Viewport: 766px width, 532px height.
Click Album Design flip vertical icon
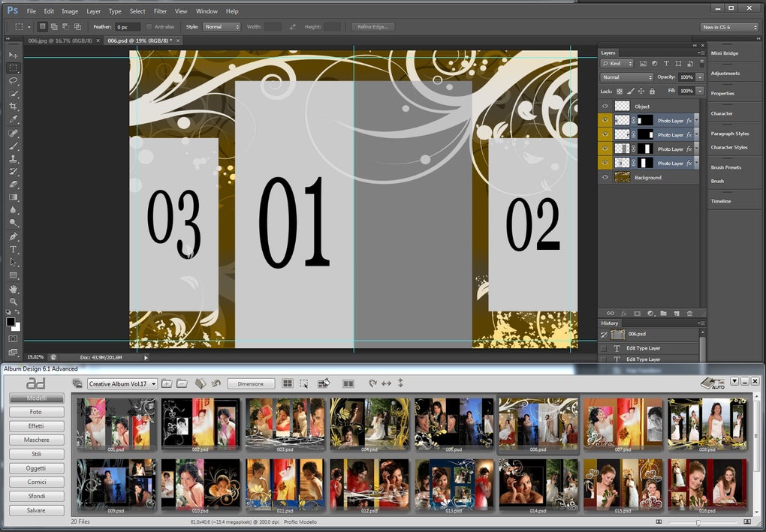[x=400, y=383]
